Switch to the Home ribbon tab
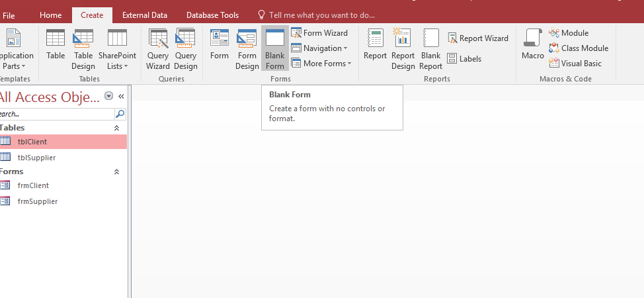 [x=50, y=15]
